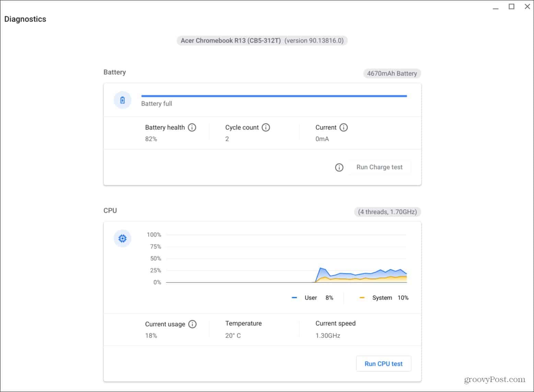
Task: Click the battery full progress bar
Action: tap(274, 96)
